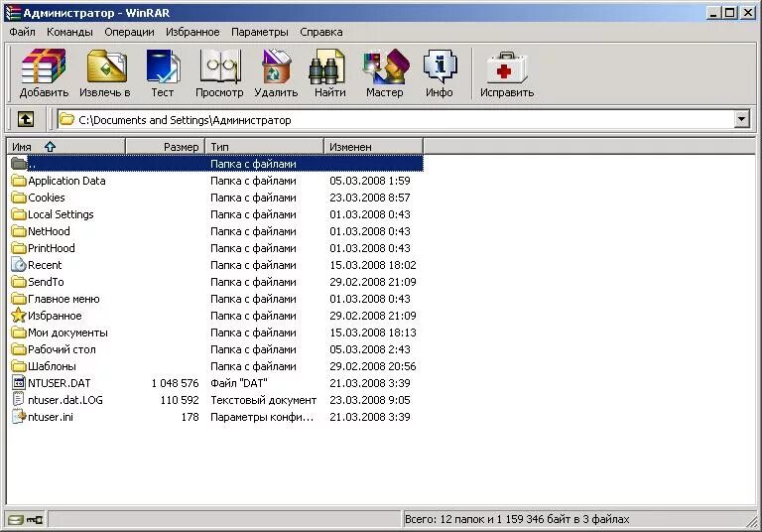Sort by the Изменен column header
Viewport: 762px width, 532px height.
[x=373, y=146]
